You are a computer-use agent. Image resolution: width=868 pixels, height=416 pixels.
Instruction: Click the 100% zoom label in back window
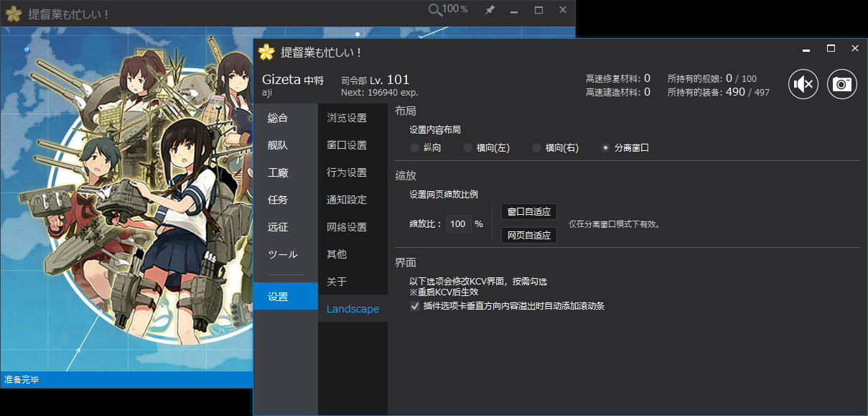tap(455, 9)
